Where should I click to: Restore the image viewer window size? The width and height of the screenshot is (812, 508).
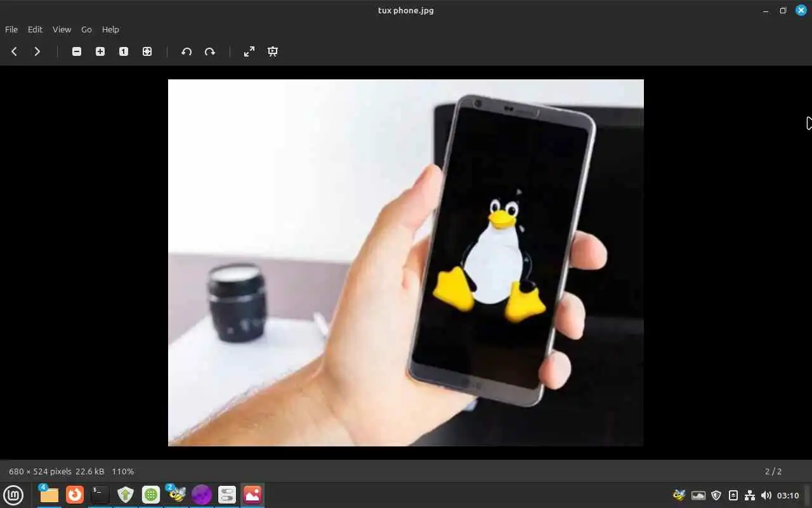pos(783,10)
